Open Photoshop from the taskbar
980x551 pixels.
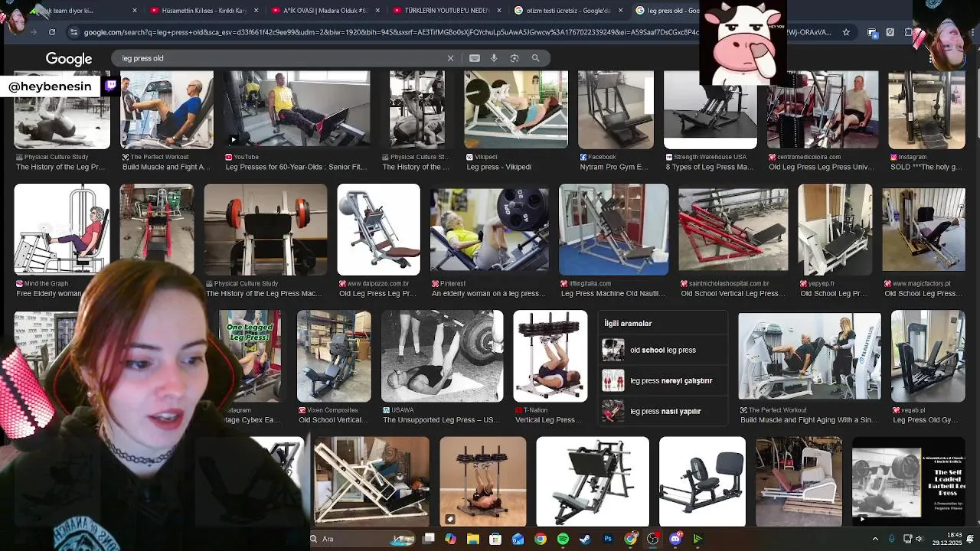pyautogui.click(x=608, y=539)
